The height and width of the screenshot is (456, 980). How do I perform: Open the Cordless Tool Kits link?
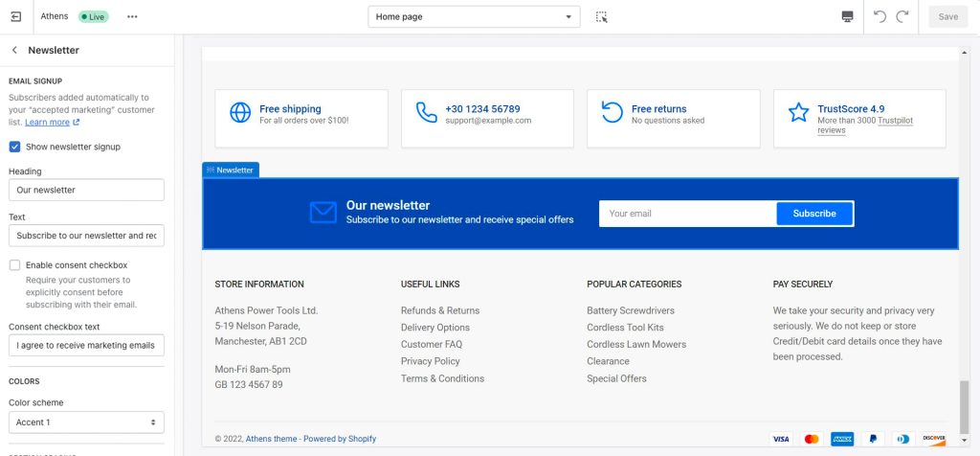coord(625,327)
